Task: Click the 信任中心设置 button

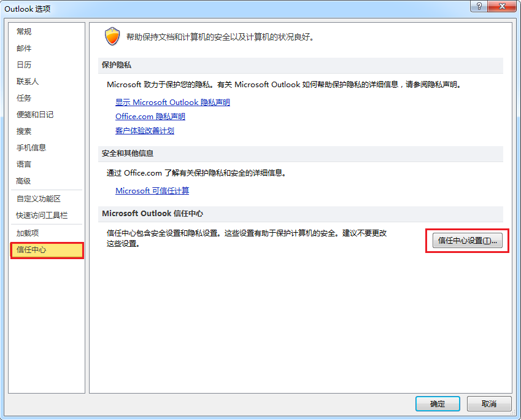Action: (x=468, y=241)
